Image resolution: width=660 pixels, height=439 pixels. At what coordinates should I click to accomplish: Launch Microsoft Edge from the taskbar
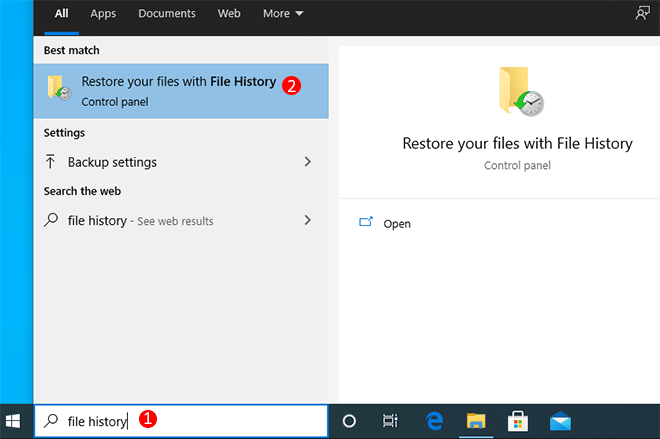(x=434, y=421)
